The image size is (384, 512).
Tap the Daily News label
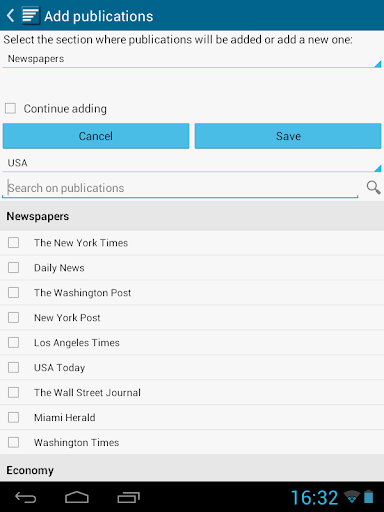(x=59, y=268)
